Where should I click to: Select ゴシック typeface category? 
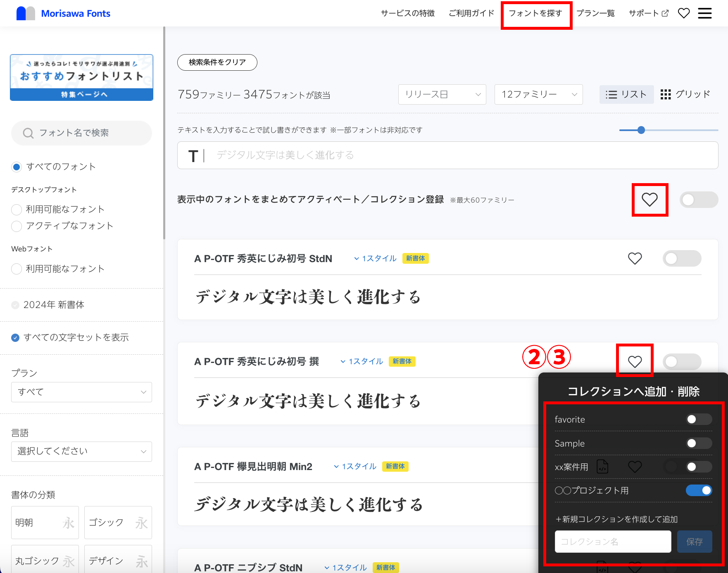tap(118, 523)
